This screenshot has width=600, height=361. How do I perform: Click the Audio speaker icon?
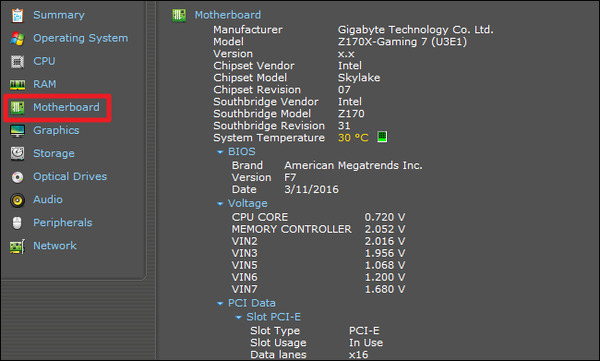[x=17, y=200]
